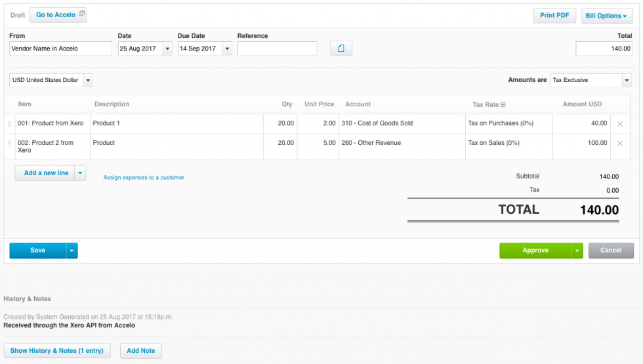The height and width of the screenshot is (364, 643).
Task: Click drag handle of second line item
Action: pos(9,144)
